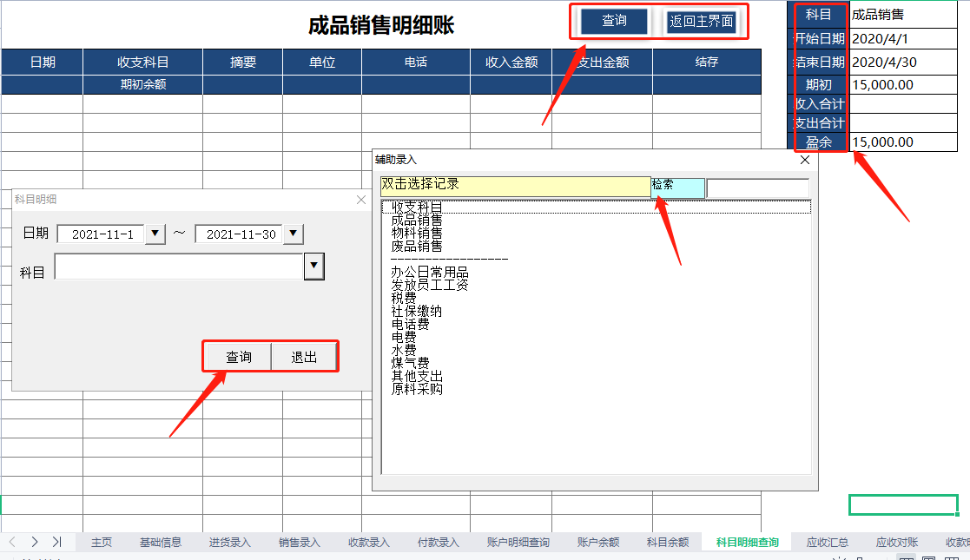
Task: Click the 单位 column header
Action: point(322,63)
